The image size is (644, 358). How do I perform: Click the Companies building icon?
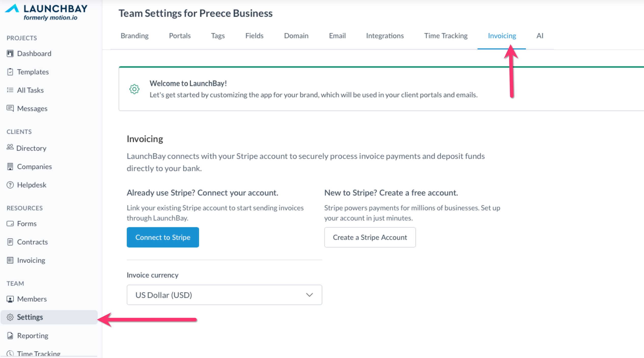pos(10,167)
